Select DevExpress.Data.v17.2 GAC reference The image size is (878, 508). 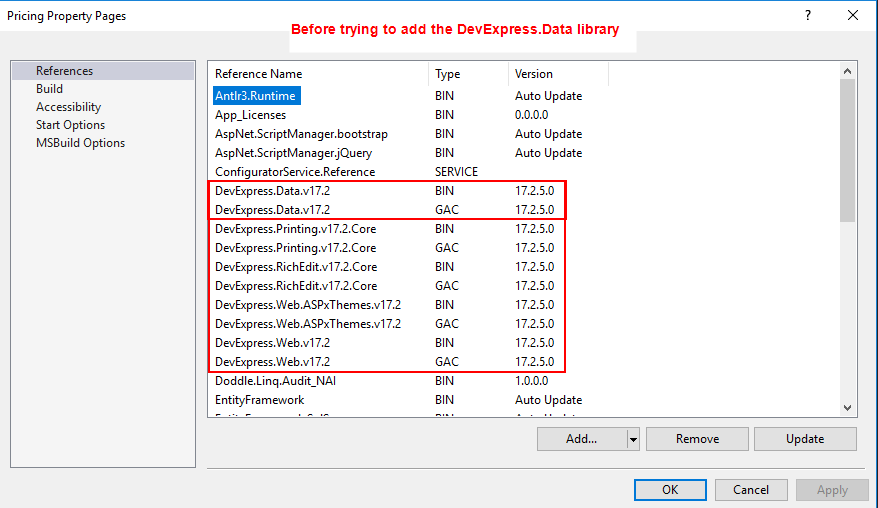click(x=273, y=210)
